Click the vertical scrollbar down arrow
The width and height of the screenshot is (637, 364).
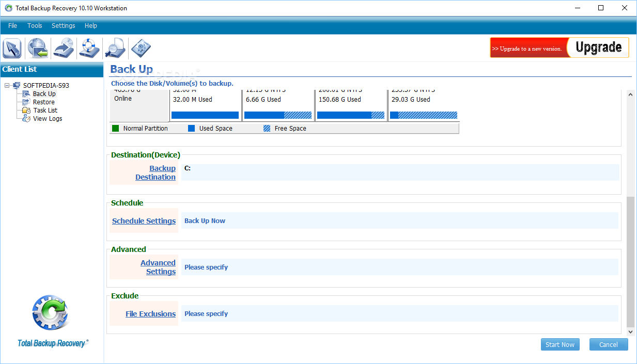click(x=631, y=331)
